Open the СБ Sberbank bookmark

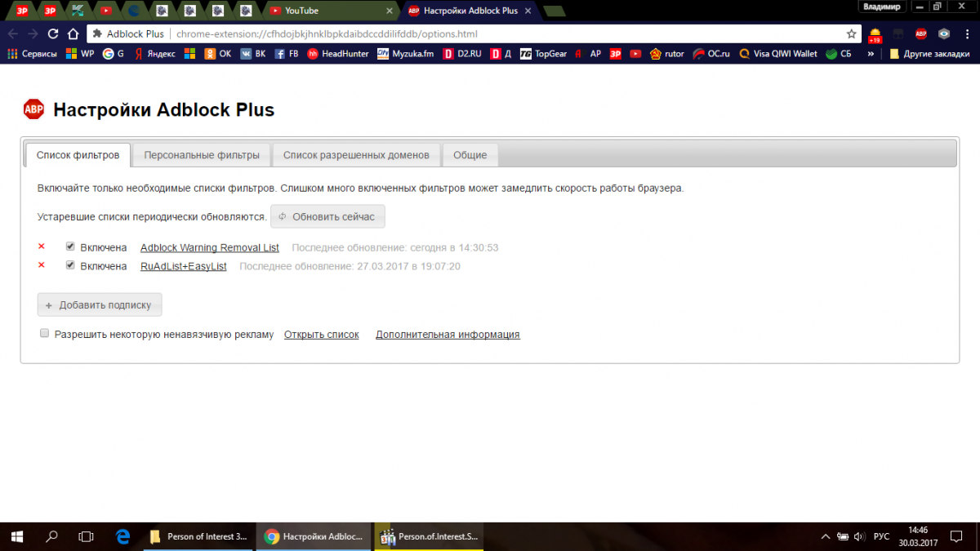pyautogui.click(x=839, y=54)
